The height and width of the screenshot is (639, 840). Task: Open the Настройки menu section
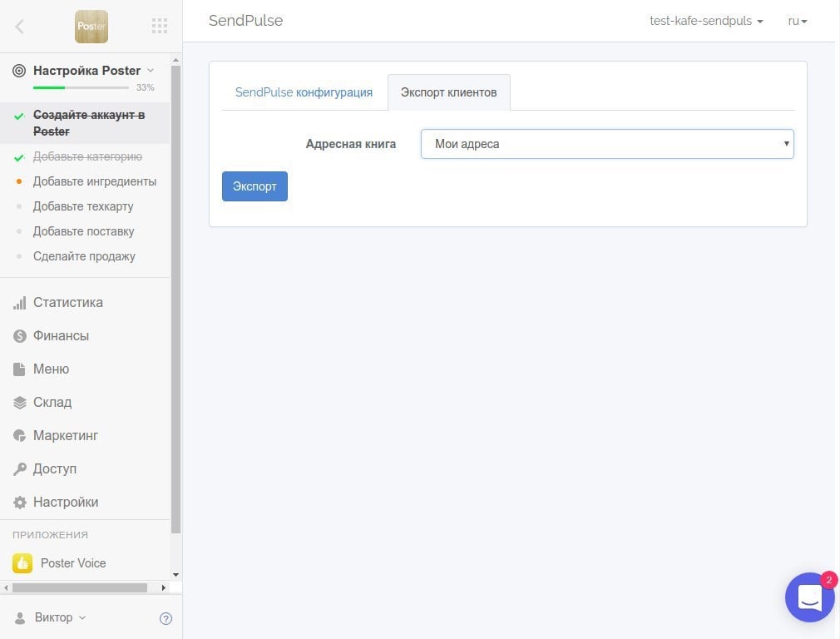pyautogui.click(x=66, y=502)
